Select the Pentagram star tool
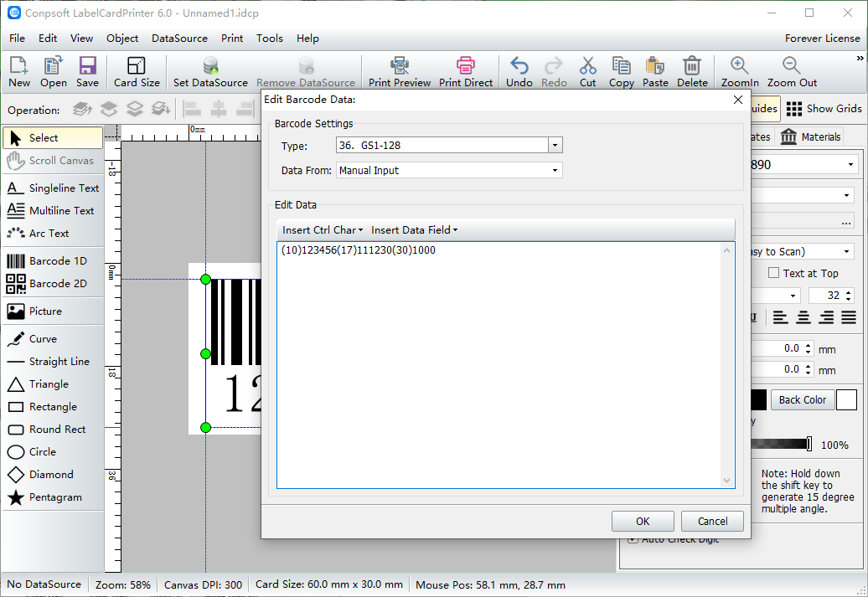Screen dimensions: 868x597 click(x=53, y=497)
